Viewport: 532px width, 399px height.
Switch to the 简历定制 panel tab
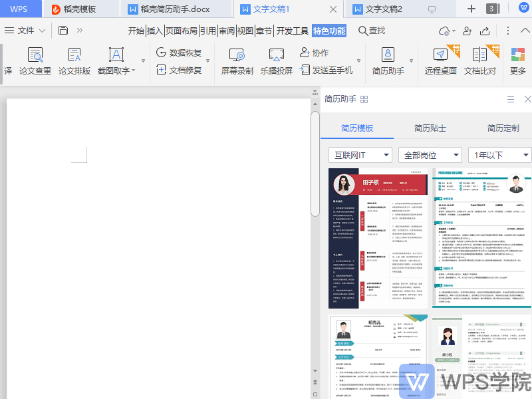click(503, 128)
